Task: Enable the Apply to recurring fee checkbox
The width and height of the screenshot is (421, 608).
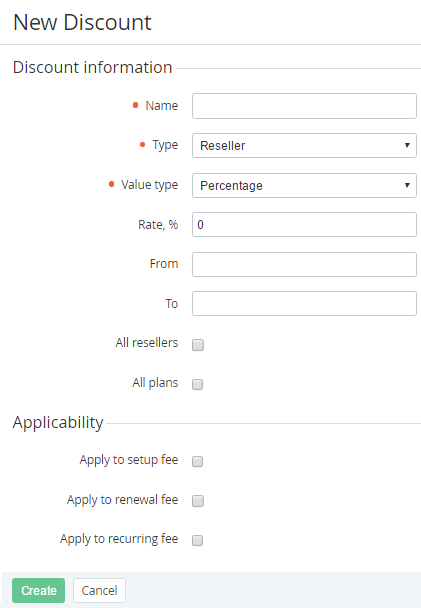Action: click(x=198, y=540)
